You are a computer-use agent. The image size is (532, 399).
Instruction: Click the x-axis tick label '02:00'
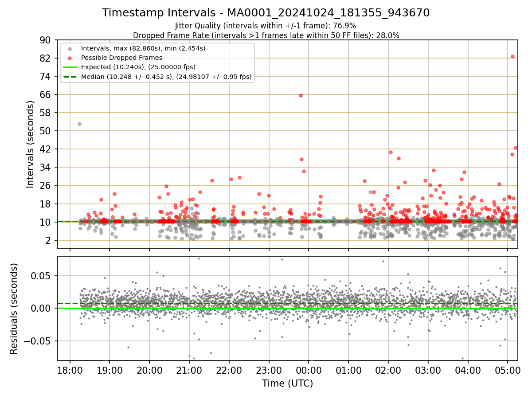coord(388,370)
